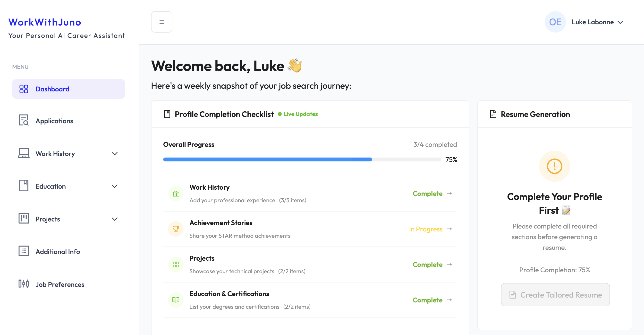Open the Applications menu item
Viewport: 644px width, 335px height.
coord(54,121)
